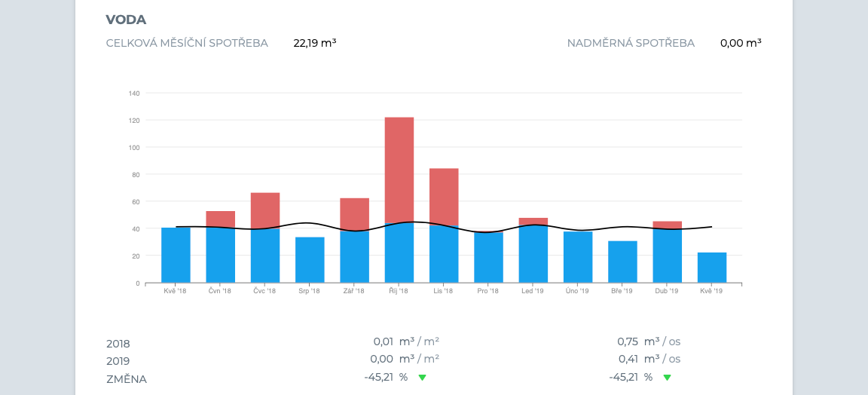
Task: Click the blue bar for Kvě '19
Action: pyautogui.click(x=712, y=268)
